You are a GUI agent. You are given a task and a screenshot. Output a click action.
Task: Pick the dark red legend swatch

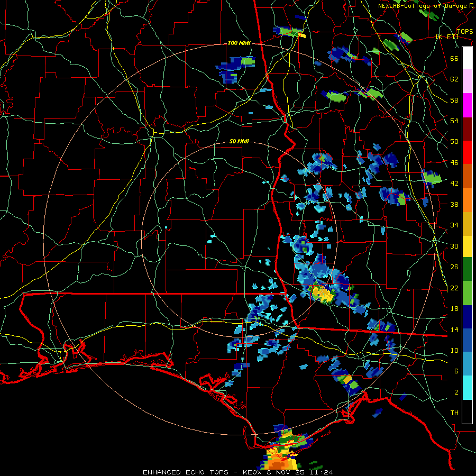[x=467, y=129]
